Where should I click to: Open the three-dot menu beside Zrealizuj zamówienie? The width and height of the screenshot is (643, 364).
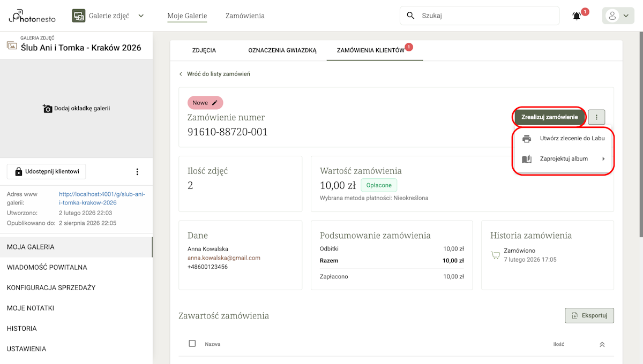pyautogui.click(x=596, y=117)
